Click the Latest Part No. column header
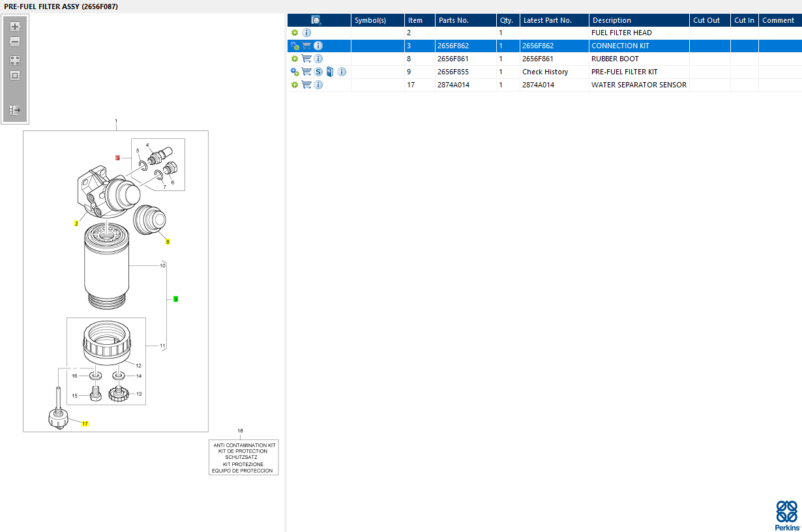 pyautogui.click(x=555, y=20)
